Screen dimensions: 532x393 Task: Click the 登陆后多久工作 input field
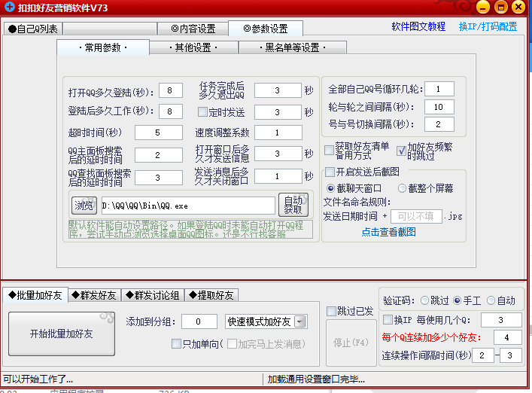point(170,111)
